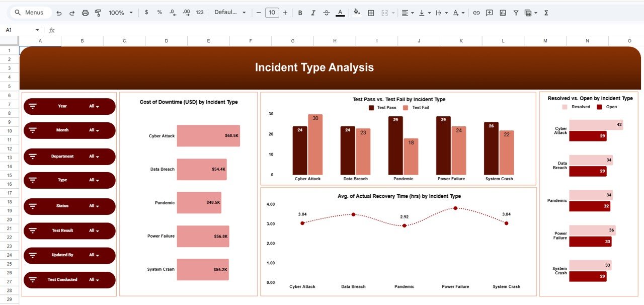644x305 pixels.
Task: Insert a comment
Action: point(489,13)
